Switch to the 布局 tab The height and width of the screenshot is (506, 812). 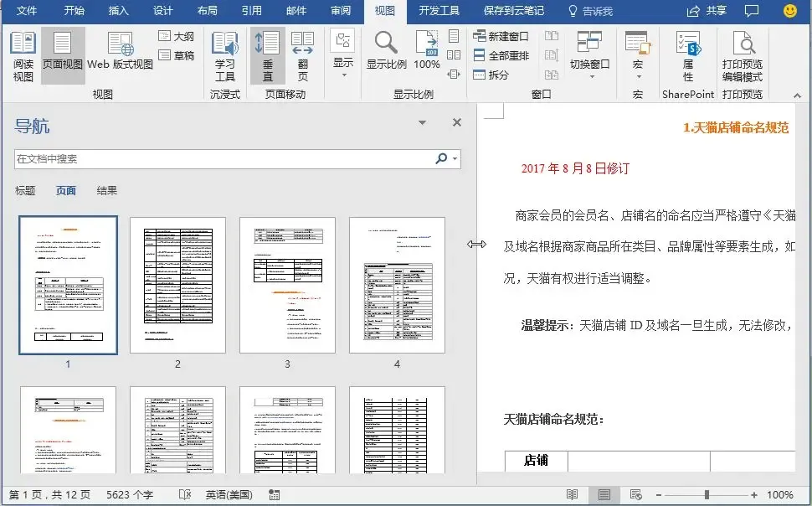[x=207, y=11]
